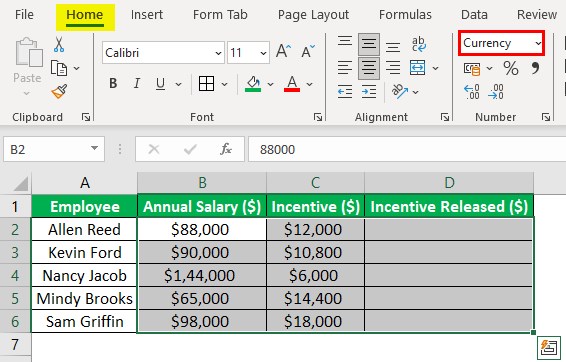The width and height of the screenshot is (566, 362).
Task: Select column B header
Action: pyautogui.click(x=202, y=183)
